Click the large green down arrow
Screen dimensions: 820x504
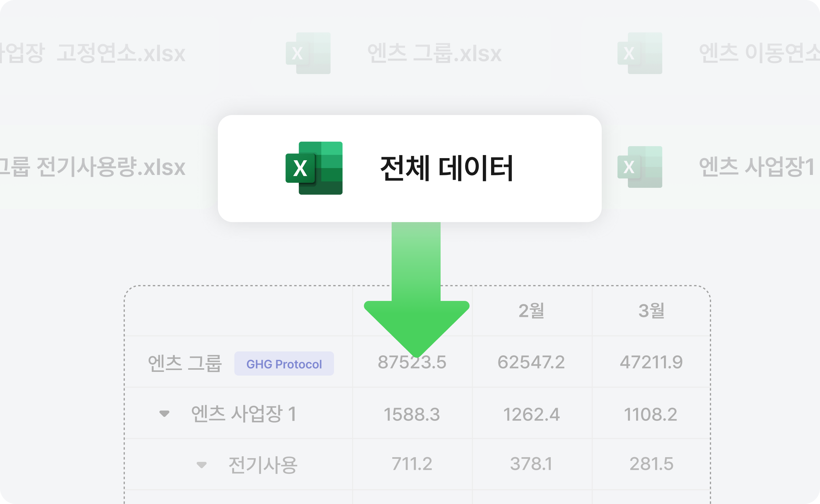[x=416, y=300]
